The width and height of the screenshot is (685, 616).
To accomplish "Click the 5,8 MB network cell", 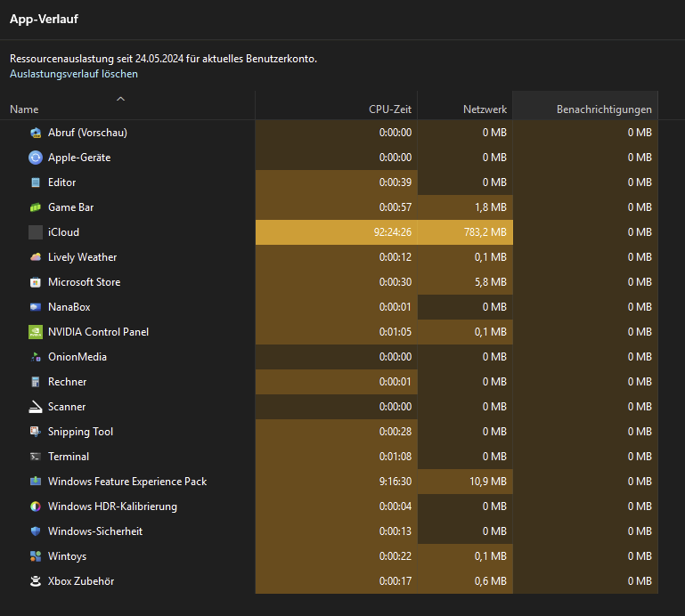I will pos(465,282).
